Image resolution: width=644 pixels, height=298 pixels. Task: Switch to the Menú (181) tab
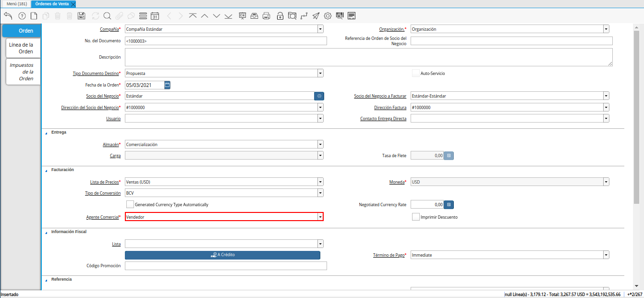coord(16,4)
